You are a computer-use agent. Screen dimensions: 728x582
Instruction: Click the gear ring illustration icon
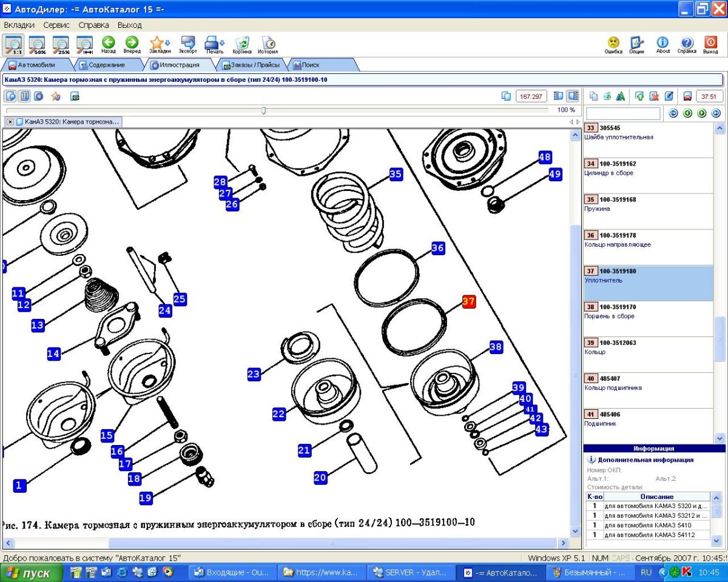(x=38, y=96)
